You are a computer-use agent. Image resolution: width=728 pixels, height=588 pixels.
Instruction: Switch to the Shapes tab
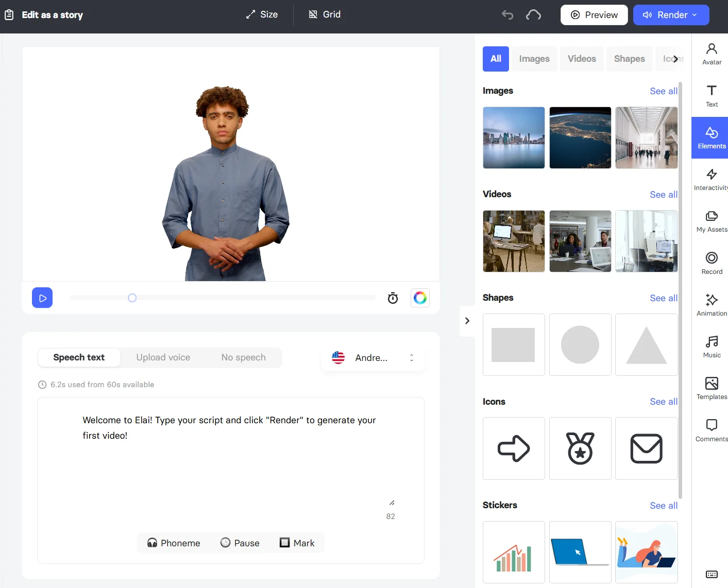[x=629, y=59]
